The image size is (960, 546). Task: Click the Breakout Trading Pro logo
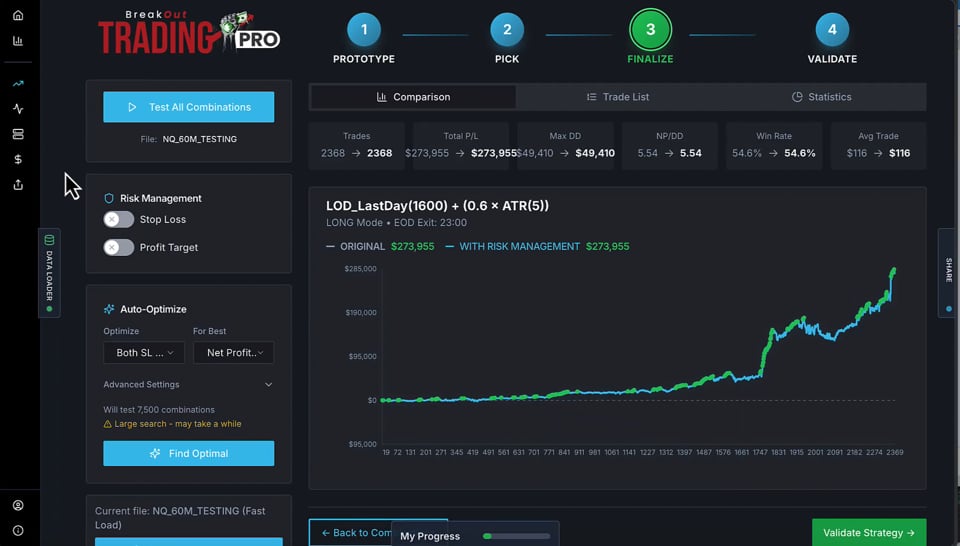[x=189, y=32]
